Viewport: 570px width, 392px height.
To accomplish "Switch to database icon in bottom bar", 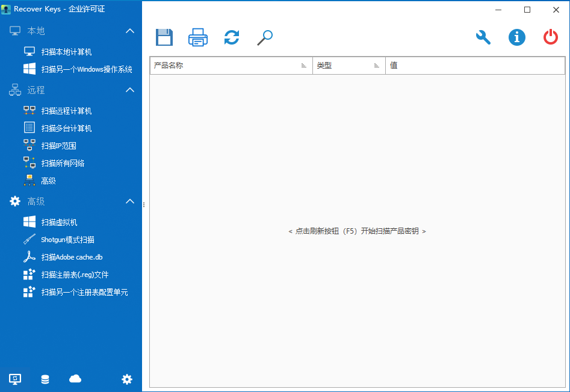I will pyautogui.click(x=45, y=379).
